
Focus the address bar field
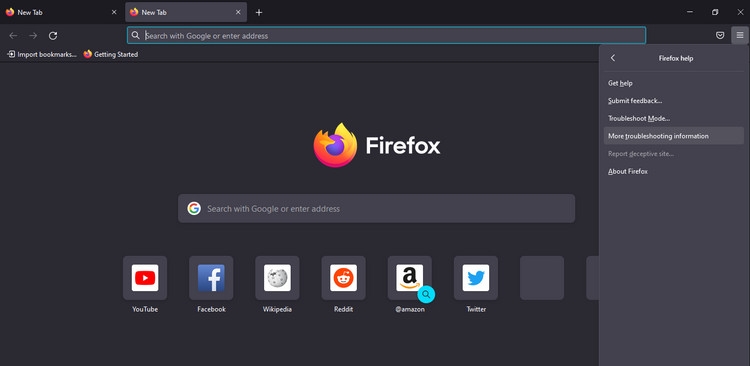[386, 35]
